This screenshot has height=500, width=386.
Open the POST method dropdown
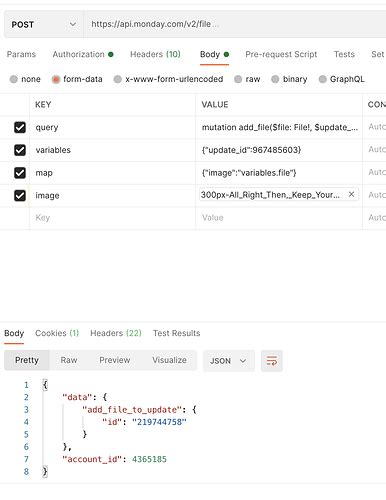coord(44,24)
